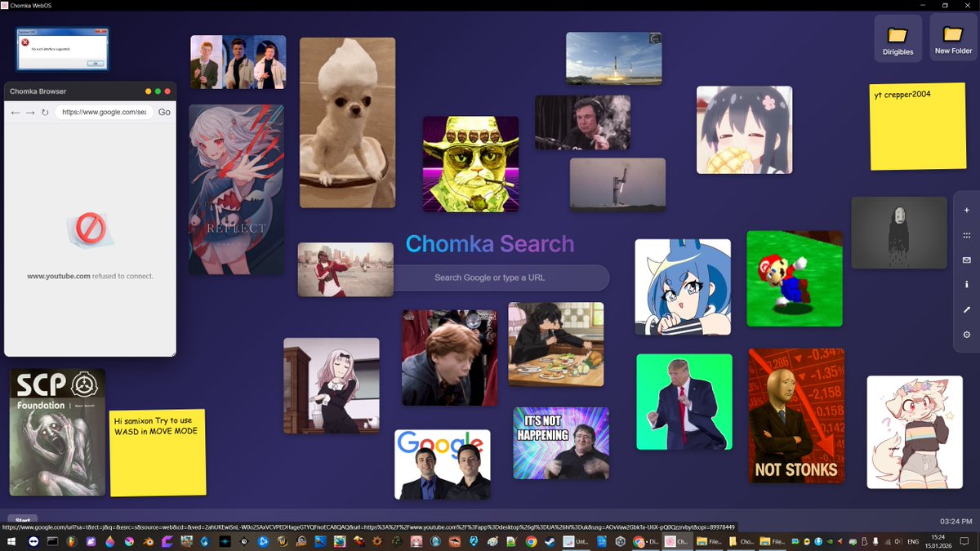Click the REFLECT anime poster image

pyautogui.click(x=237, y=189)
